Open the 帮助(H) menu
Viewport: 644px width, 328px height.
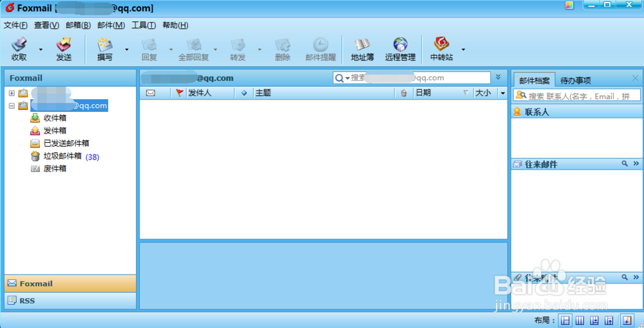coord(175,26)
